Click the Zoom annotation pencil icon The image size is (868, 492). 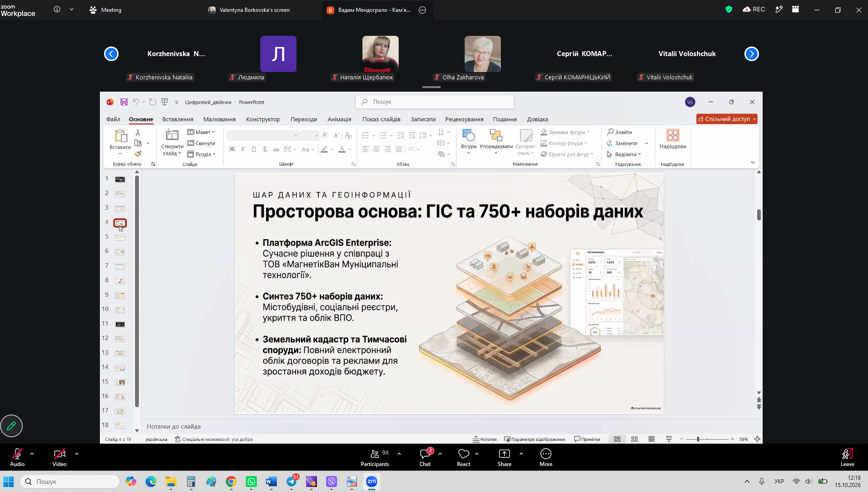pos(11,426)
